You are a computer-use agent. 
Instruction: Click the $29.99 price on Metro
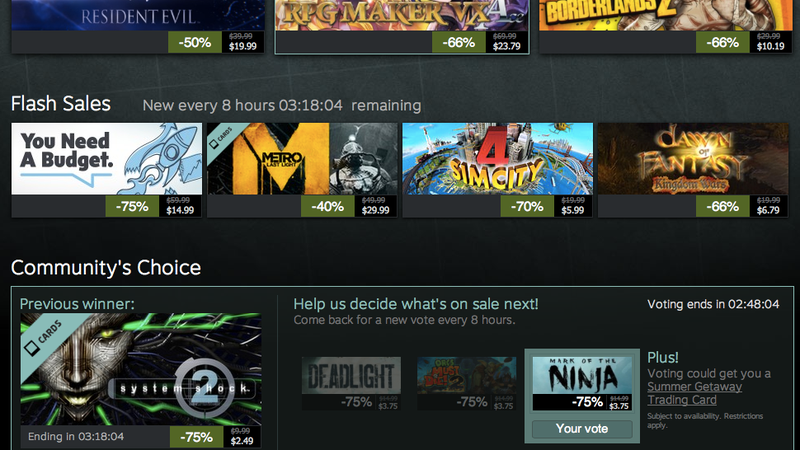[x=376, y=210]
